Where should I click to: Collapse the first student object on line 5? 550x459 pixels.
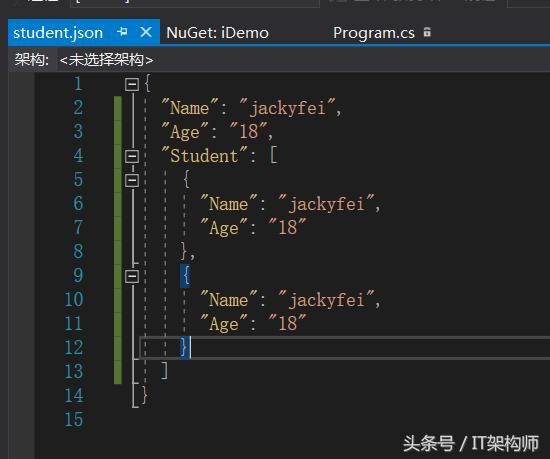tap(132, 180)
